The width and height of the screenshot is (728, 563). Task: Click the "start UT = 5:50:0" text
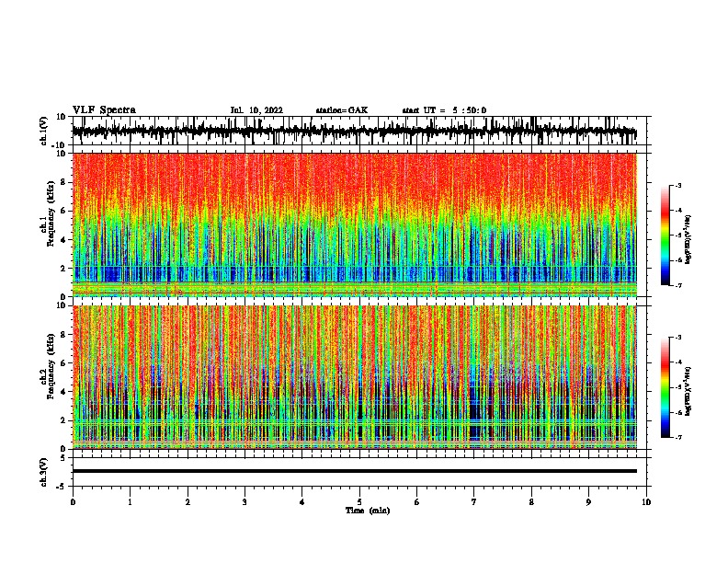pyautogui.click(x=444, y=110)
